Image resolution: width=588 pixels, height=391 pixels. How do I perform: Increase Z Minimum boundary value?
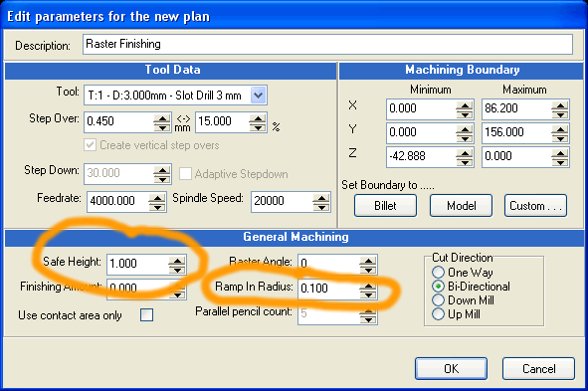[465, 153]
